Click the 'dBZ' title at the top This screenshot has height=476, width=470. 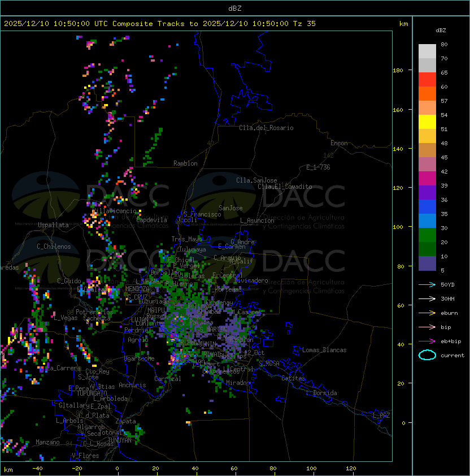tap(235, 8)
